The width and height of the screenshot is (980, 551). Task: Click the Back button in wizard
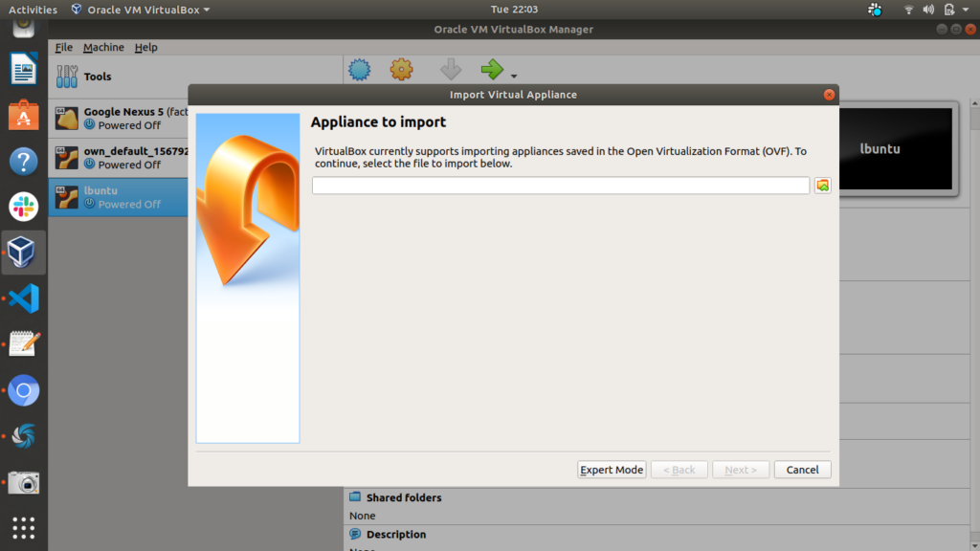(x=679, y=469)
